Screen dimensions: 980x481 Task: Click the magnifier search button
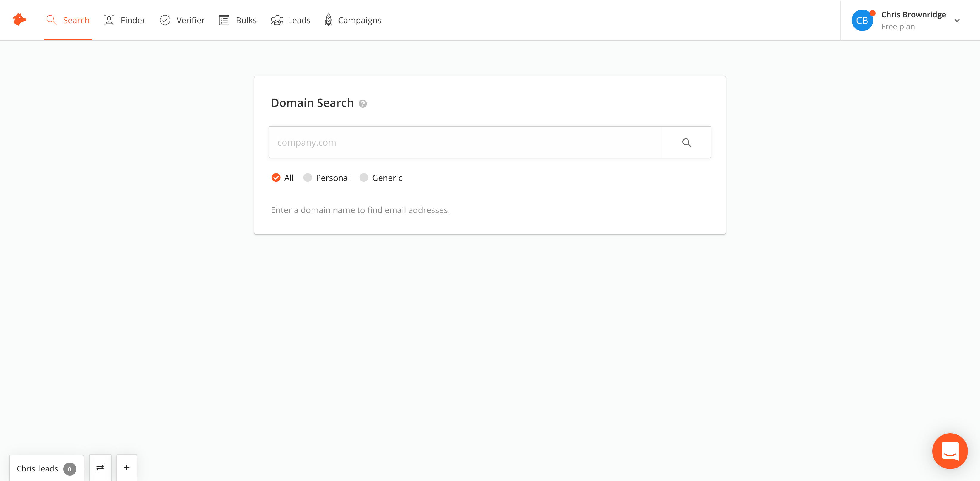[x=686, y=142]
